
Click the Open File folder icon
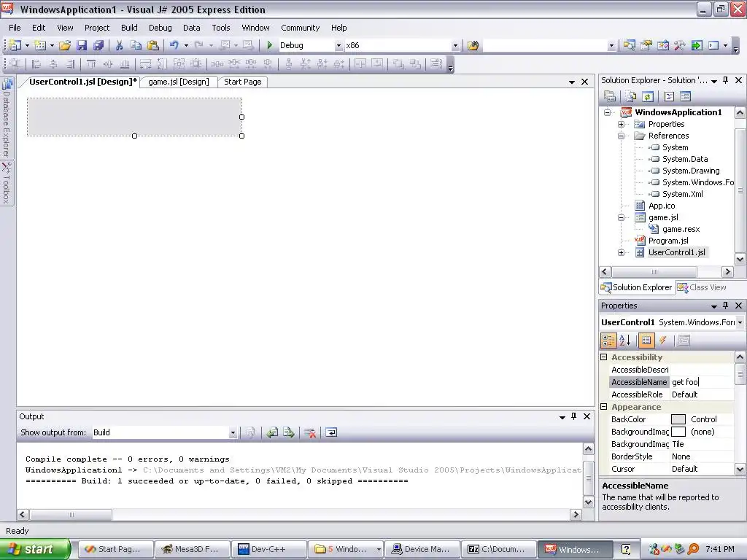(65, 45)
